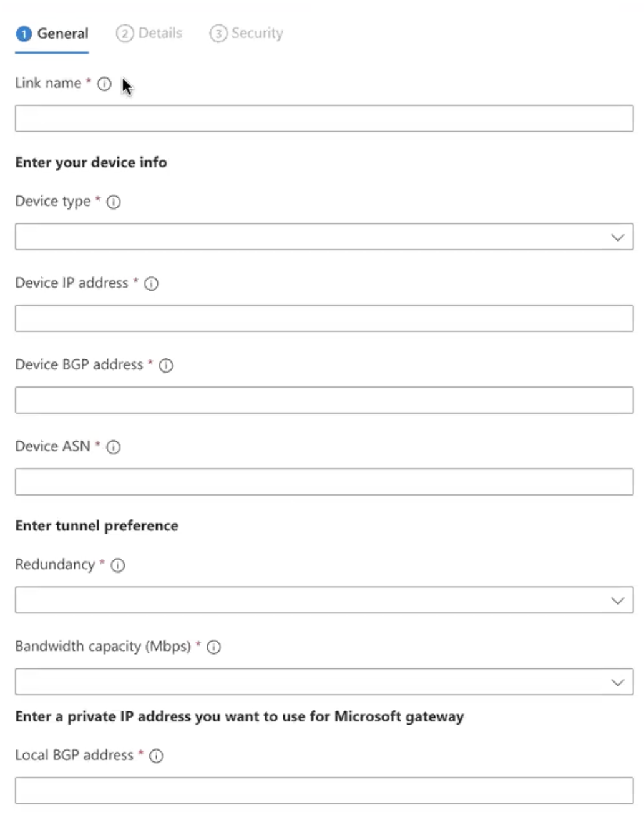Click the info icon beside Link name
This screenshot has height=830, width=644.
tap(104, 84)
